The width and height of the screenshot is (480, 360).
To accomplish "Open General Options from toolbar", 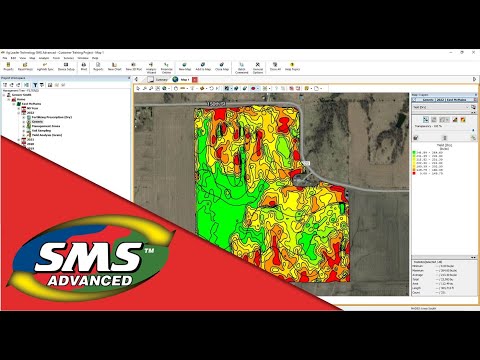I will coord(258,68).
